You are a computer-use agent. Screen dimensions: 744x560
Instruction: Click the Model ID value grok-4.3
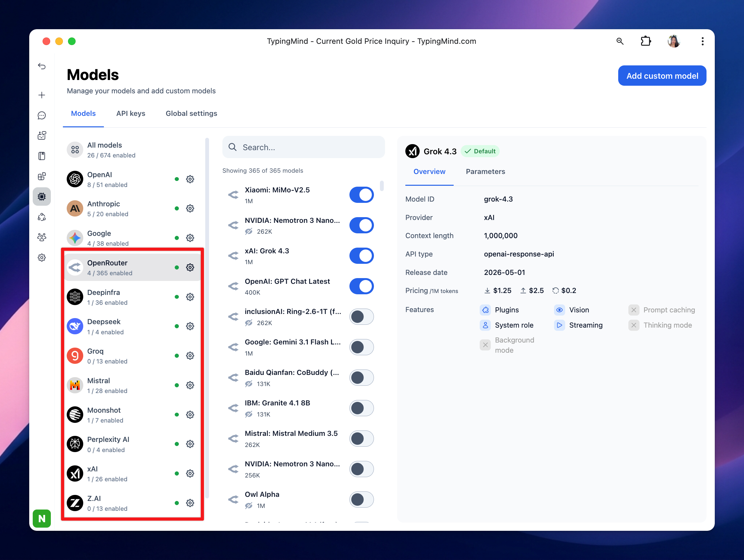[498, 199]
